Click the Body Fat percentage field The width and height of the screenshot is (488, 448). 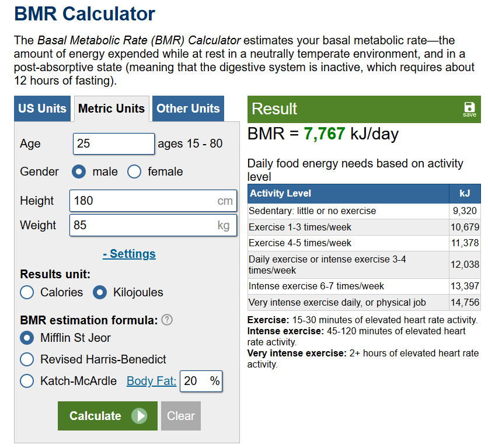(x=194, y=381)
